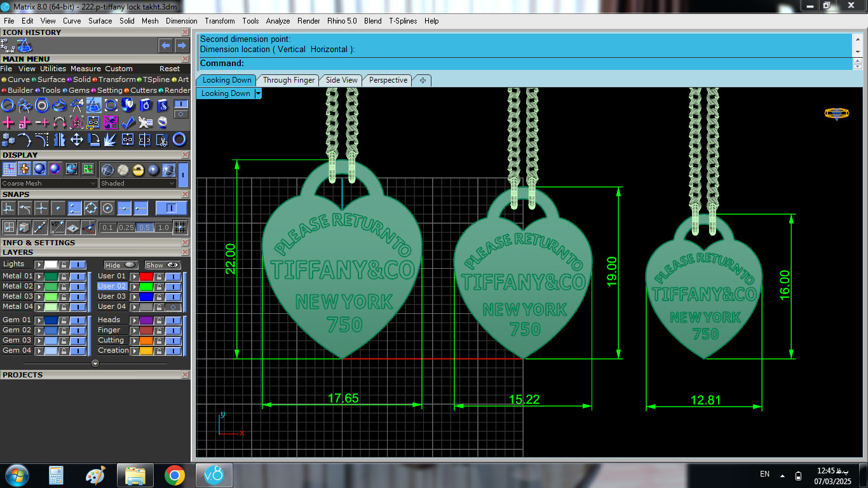Click the green four-viewport layout display icon
The width and height of the screenshot is (868, 488).
tap(88, 169)
